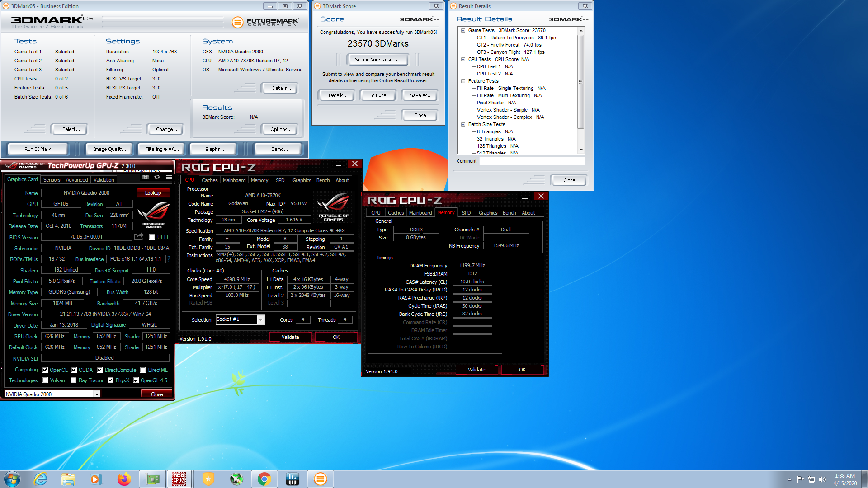Launch Internet Explorer from taskbar
Screen dimensions: 868x488
41,479
